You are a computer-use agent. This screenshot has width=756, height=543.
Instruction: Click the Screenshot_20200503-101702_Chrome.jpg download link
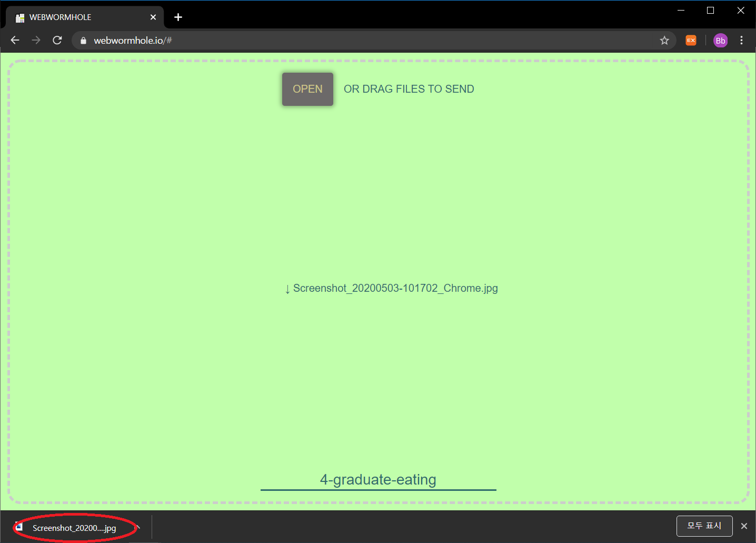click(391, 288)
